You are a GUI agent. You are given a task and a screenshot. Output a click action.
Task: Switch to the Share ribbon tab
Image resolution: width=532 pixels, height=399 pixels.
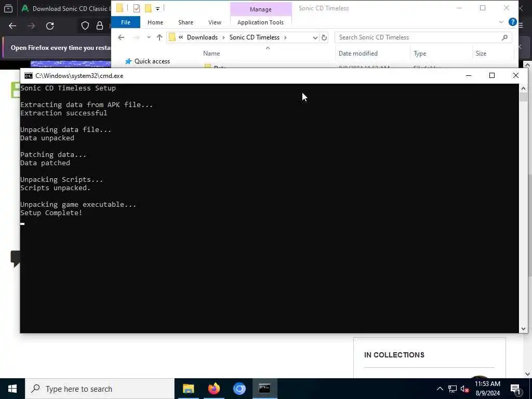coord(185,22)
